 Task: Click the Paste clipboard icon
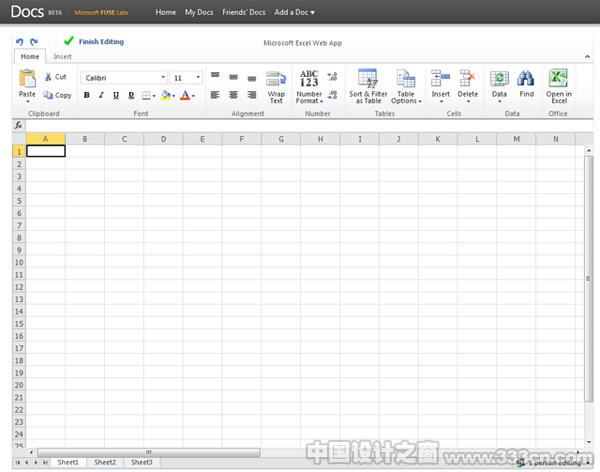(x=27, y=78)
